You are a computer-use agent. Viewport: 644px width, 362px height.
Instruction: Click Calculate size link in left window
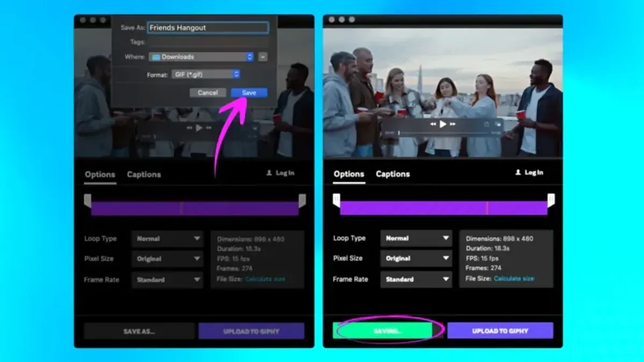tap(265, 279)
